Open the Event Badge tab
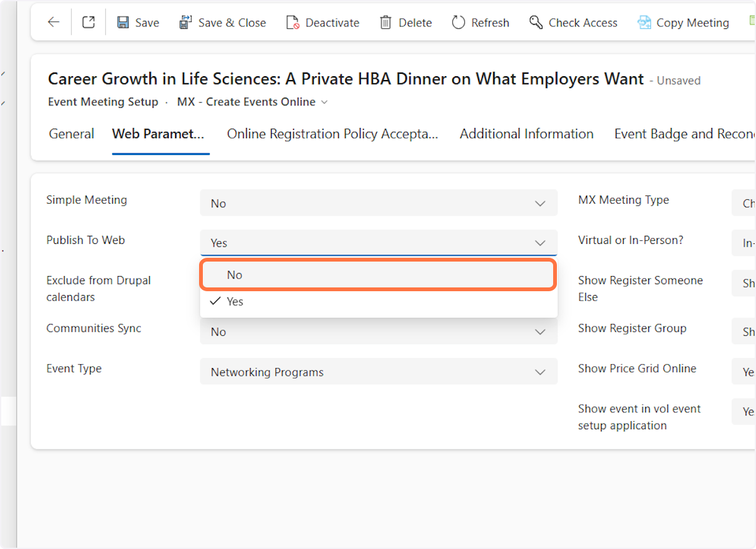Viewport: 756px width, 549px height. pyautogui.click(x=684, y=134)
